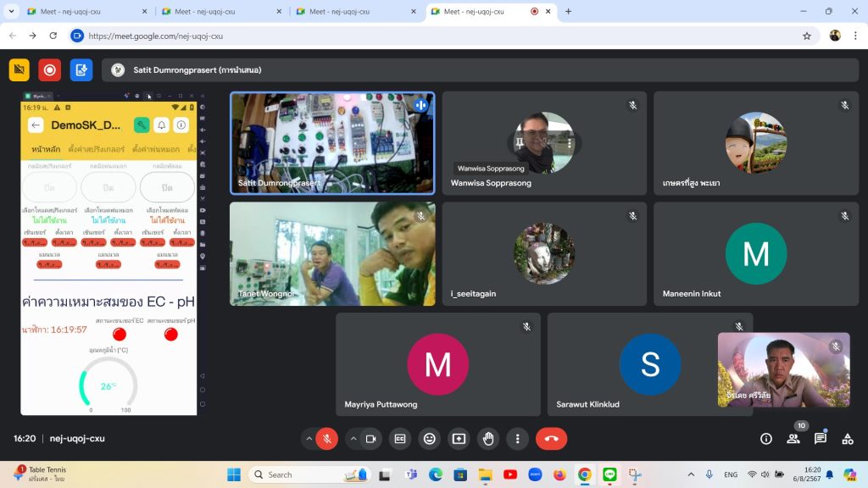Toggle the manual sprinkler ปิด button

[49, 187]
